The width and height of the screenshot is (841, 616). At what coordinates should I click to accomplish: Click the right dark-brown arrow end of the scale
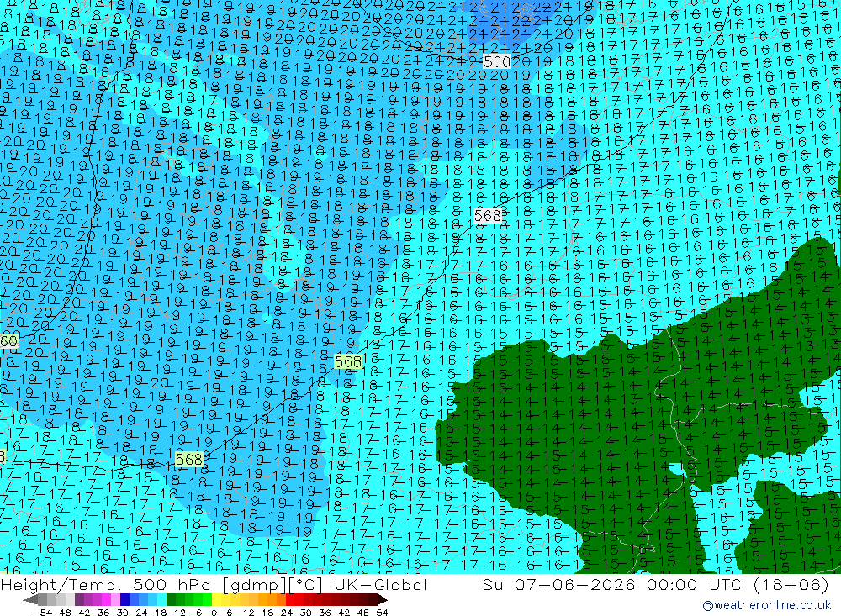tap(383, 600)
